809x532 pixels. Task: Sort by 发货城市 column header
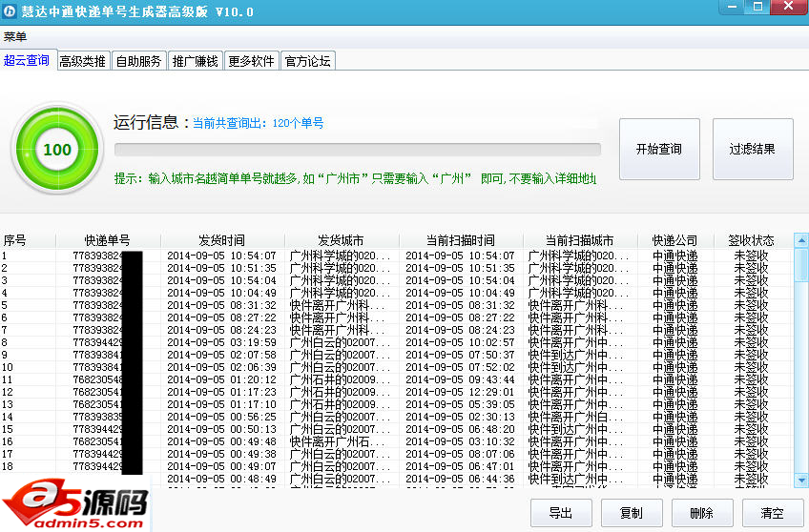[341, 240]
